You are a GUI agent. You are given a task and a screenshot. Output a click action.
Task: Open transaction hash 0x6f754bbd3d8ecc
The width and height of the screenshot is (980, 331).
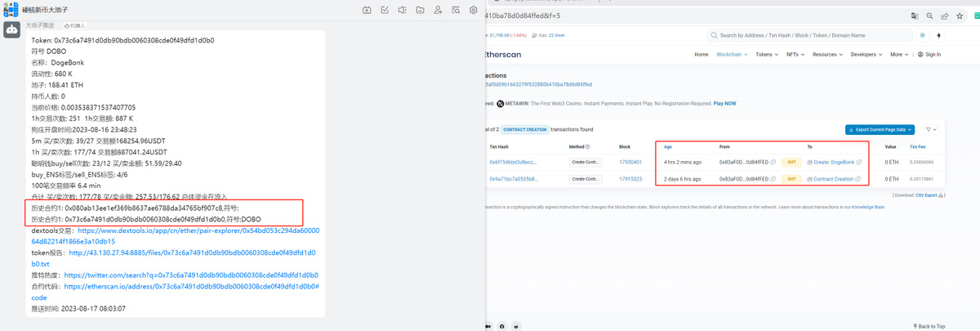tap(514, 163)
